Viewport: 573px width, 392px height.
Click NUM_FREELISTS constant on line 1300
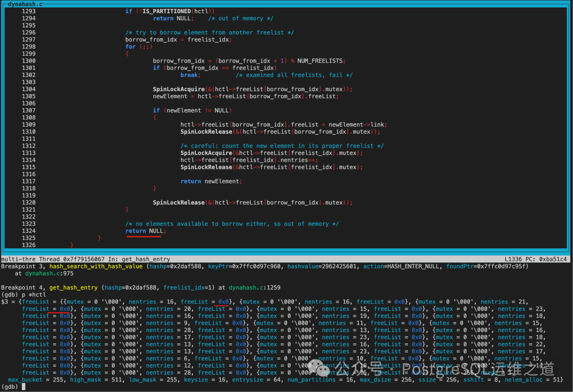[320, 60]
